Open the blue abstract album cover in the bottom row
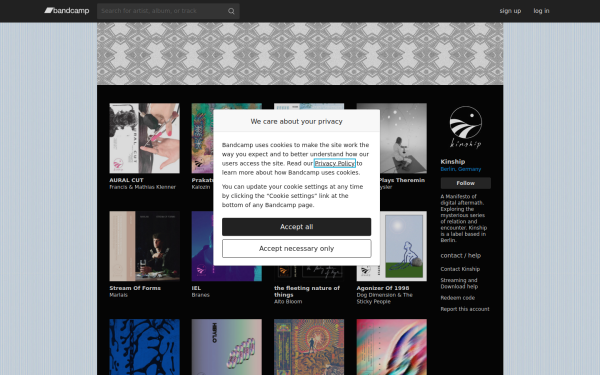The width and height of the screenshot is (600, 375). [144, 347]
